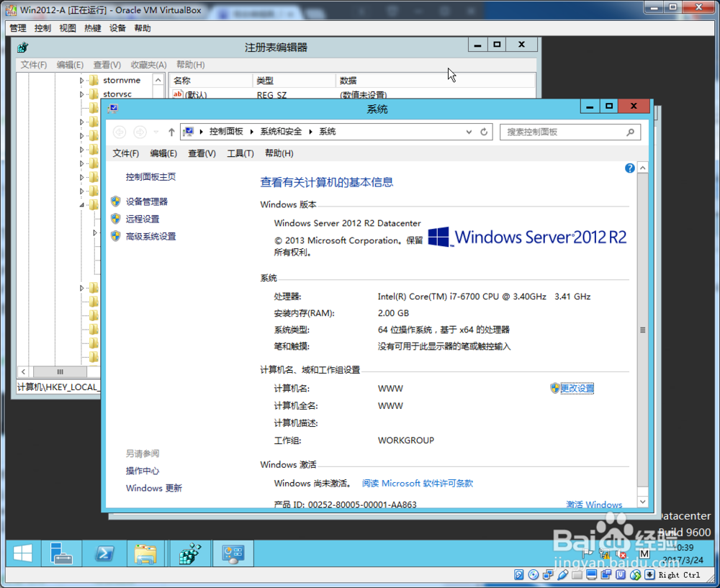Click the IME letter M indicator
Screen dimensions: 720x588
click(x=644, y=553)
